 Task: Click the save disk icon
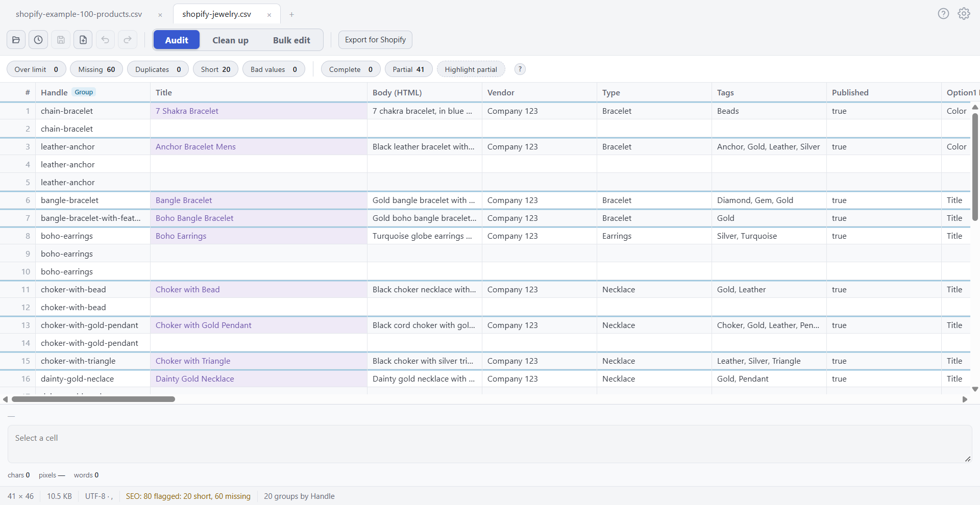61,40
